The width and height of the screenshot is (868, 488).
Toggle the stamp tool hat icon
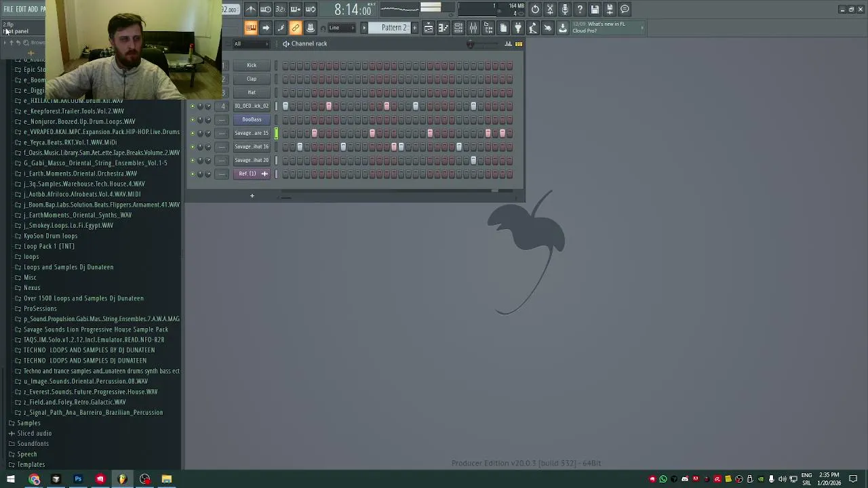[310, 28]
